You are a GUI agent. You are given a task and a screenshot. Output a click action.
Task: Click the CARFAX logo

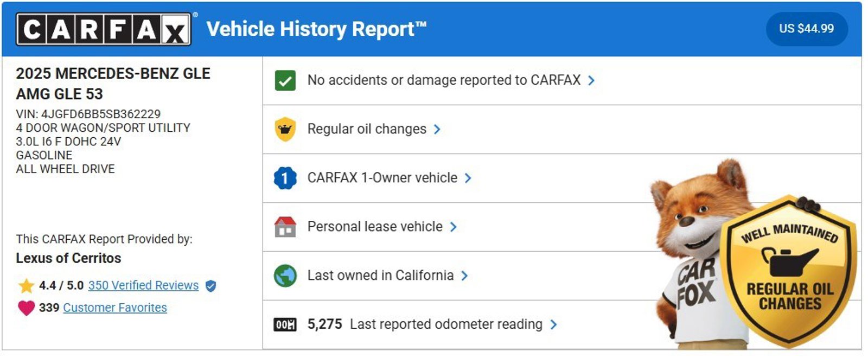[x=104, y=29]
